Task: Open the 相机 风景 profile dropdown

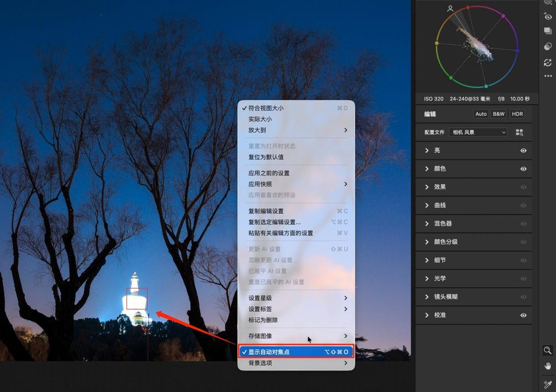Action: (478, 133)
